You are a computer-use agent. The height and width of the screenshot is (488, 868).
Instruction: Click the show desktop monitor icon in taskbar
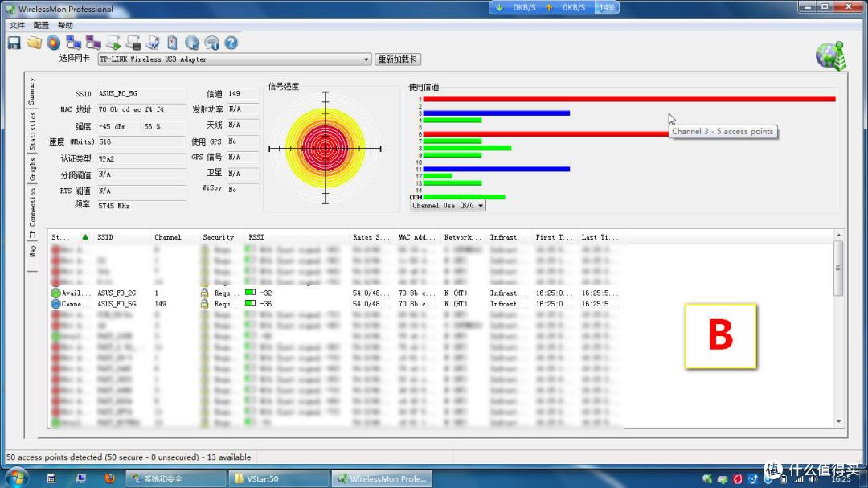pos(81,478)
